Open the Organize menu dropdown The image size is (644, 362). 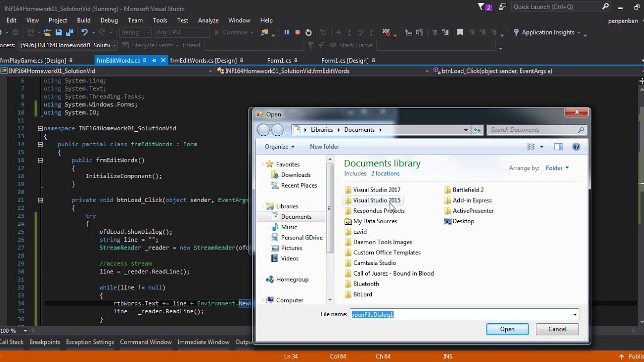[x=280, y=147]
